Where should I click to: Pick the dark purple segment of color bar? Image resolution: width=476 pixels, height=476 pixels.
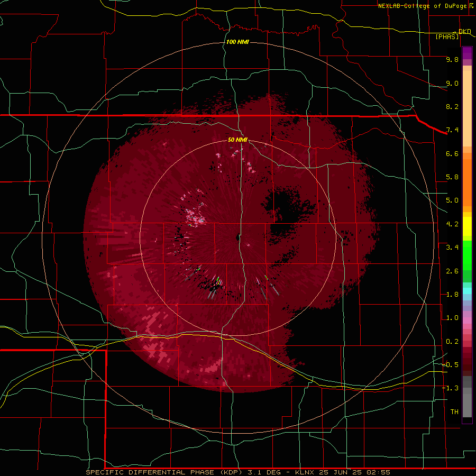pyautogui.click(x=467, y=53)
